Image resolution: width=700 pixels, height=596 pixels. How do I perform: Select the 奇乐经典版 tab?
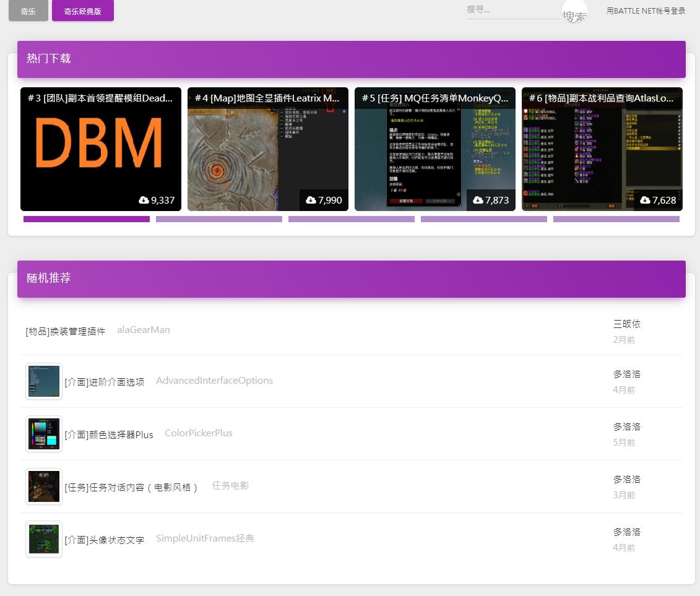point(82,11)
